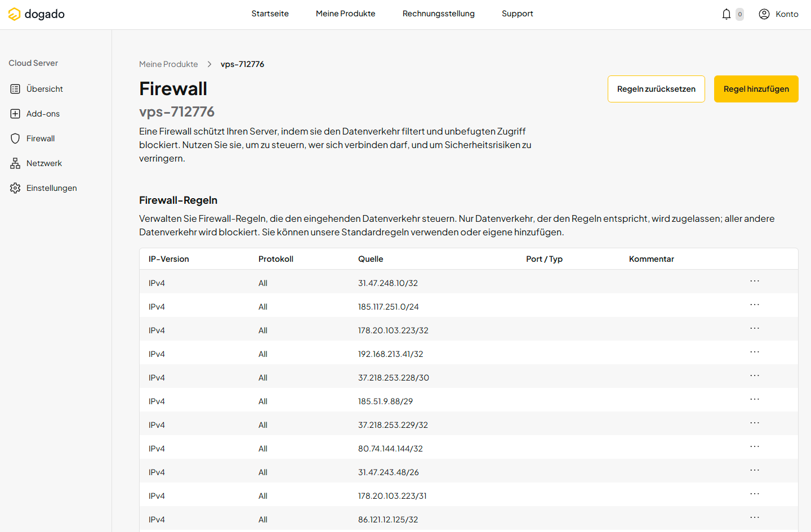811x532 pixels.
Task: Open the Support menu item
Action: click(x=517, y=14)
